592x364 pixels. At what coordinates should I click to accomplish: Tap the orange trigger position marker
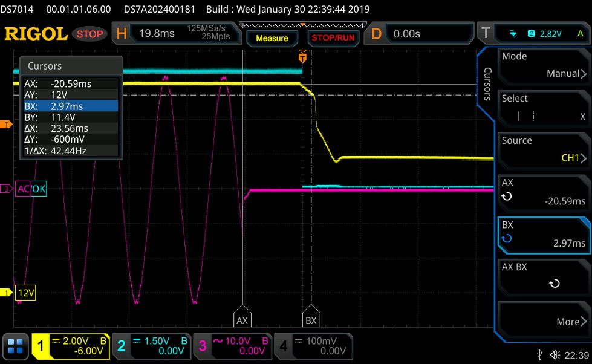[302, 57]
